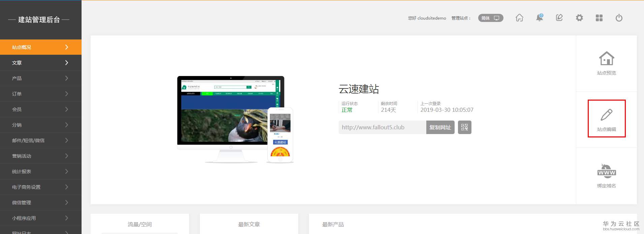Open 站点预览 house icon
This screenshot has height=234, width=644.
point(607,59)
